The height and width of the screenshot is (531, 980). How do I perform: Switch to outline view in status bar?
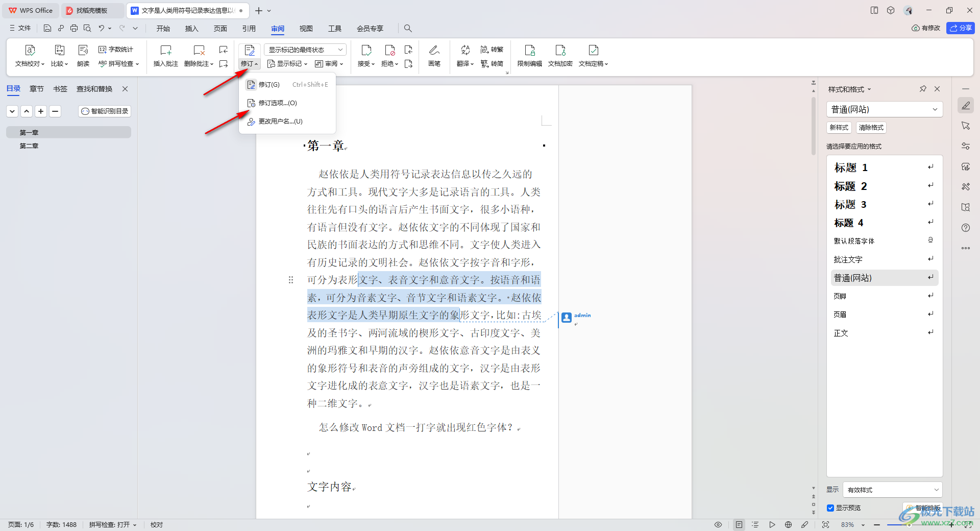click(755, 525)
